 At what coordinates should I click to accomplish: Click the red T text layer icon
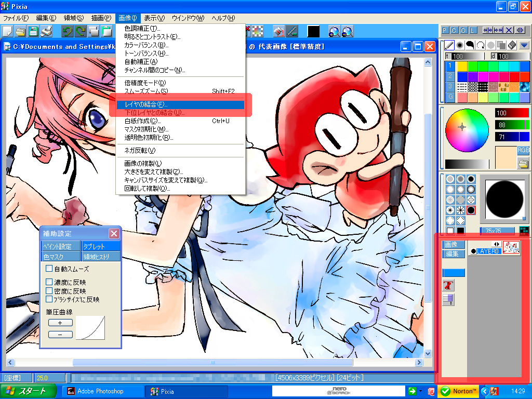pyautogui.click(x=448, y=285)
